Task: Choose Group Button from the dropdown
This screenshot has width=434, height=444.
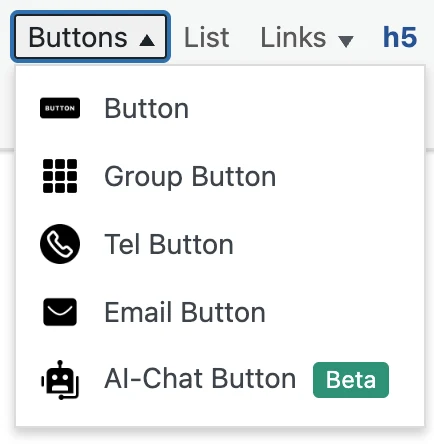Action: 190,177
